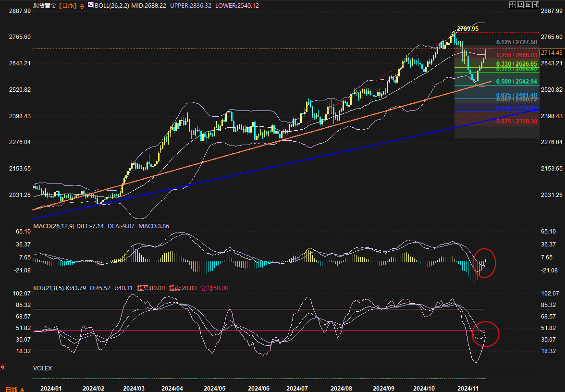Click the orange circled plus next to 日线
The image size is (565, 392).
tap(82, 6)
